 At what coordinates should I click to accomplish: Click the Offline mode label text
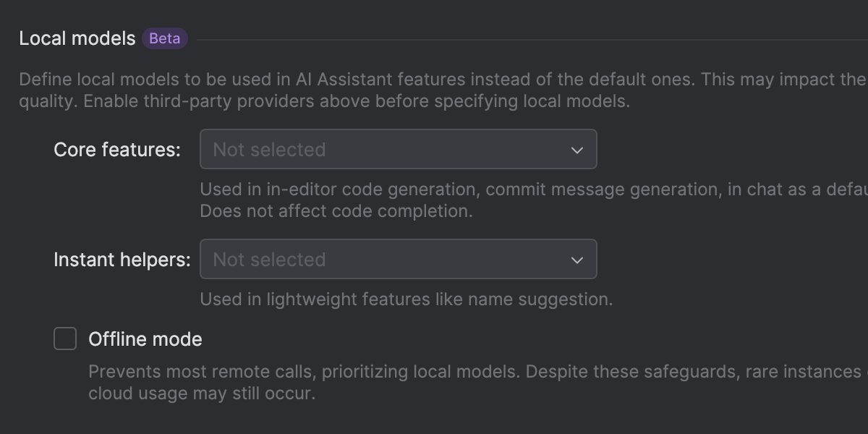(145, 339)
